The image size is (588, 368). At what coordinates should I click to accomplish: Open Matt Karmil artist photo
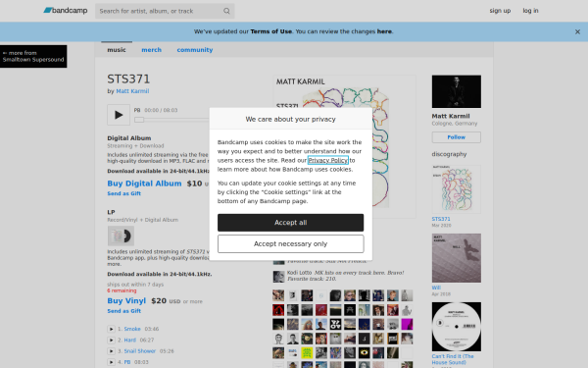click(457, 91)
